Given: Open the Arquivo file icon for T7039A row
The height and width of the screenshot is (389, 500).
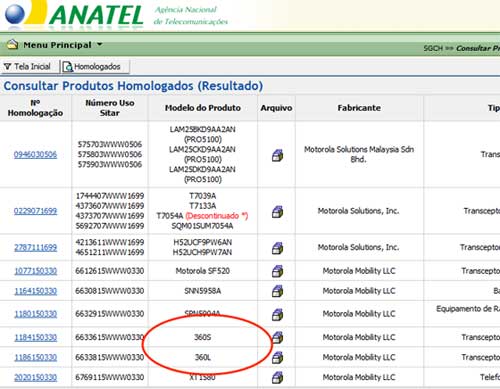Looking at the screenshot, I should (x=277, y=211).
